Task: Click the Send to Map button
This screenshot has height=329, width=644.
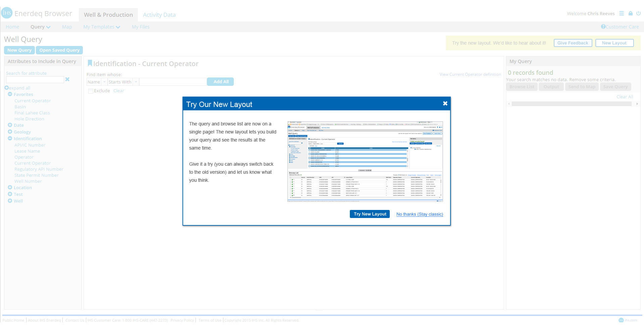Action: (582, 87)
